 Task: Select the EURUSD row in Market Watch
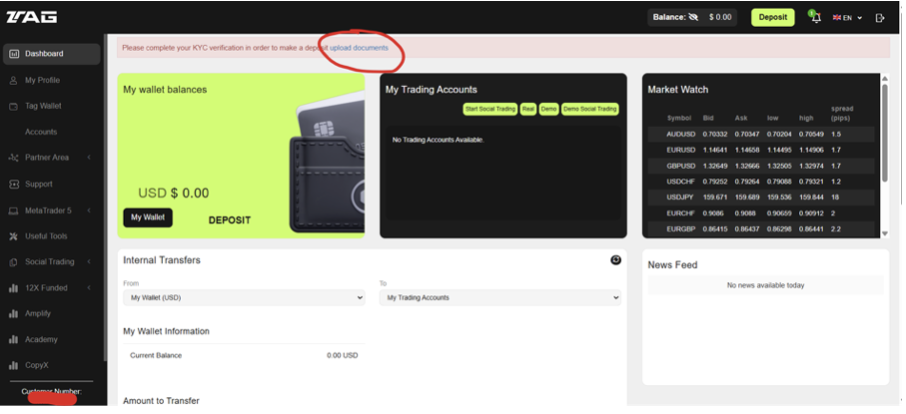click(x=761, y=150)
